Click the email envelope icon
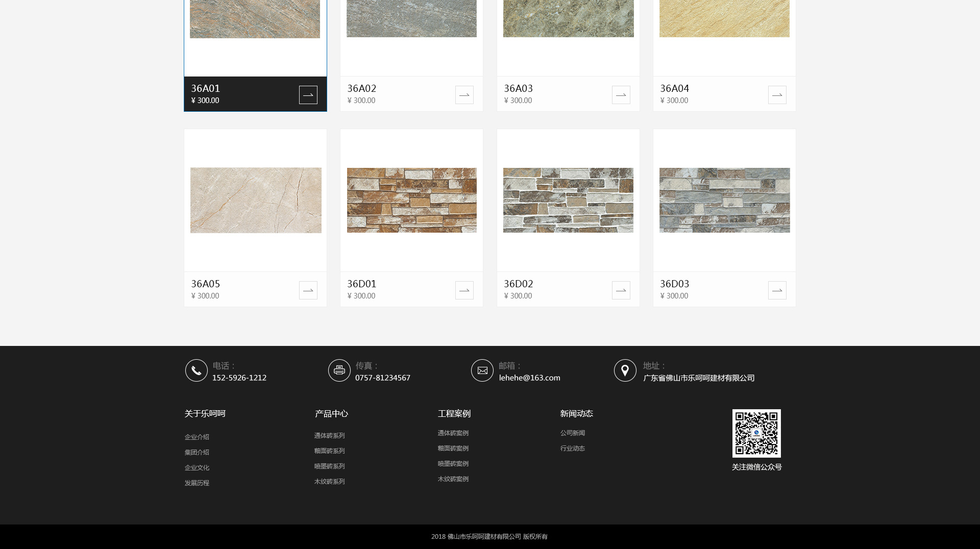The height and width of the screenshot is (549, 980). (x=482, y=370)
